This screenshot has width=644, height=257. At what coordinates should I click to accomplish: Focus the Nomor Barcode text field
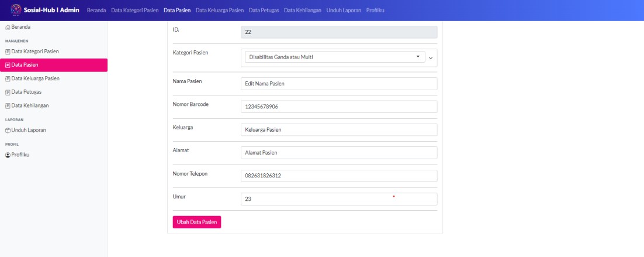[x=339, y=107]
